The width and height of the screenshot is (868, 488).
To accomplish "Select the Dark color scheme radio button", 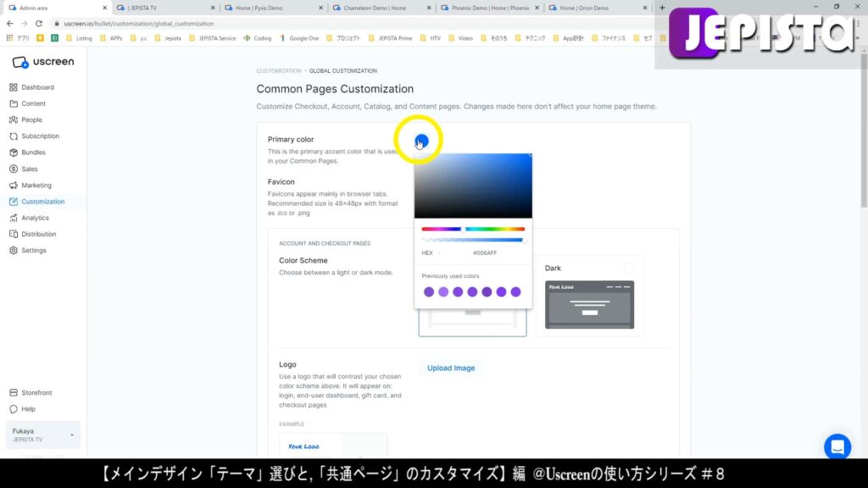I will click(x=629, y=269).
